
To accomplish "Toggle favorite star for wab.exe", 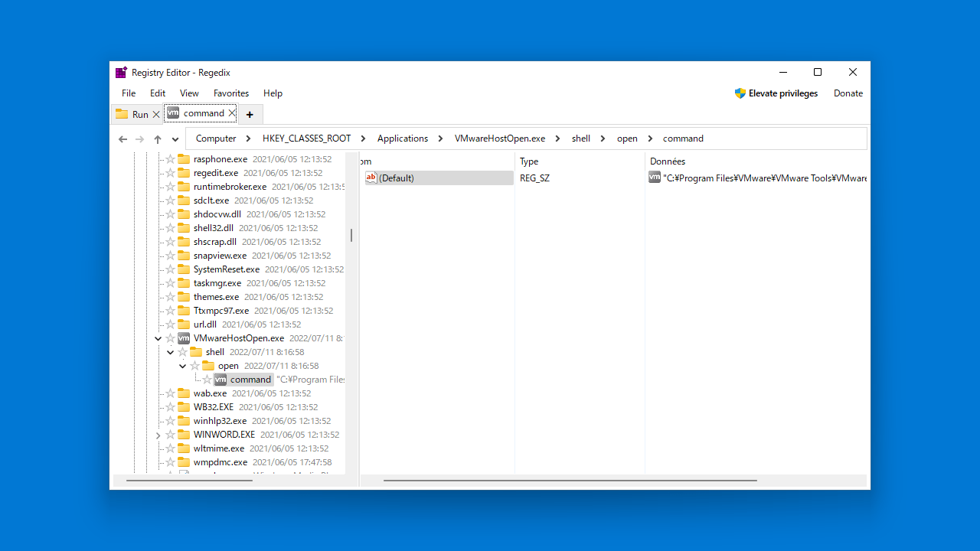I will (x=170, y=393).
